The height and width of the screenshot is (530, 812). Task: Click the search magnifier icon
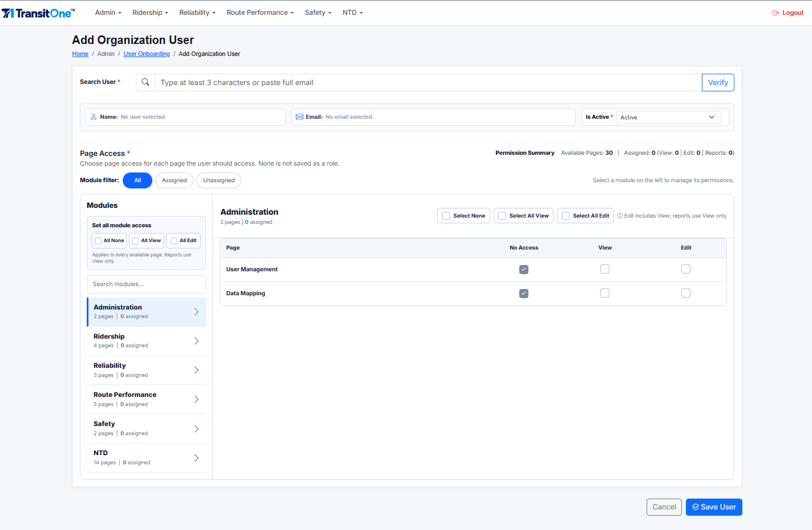pyautogui.click(x=146, y=82)
